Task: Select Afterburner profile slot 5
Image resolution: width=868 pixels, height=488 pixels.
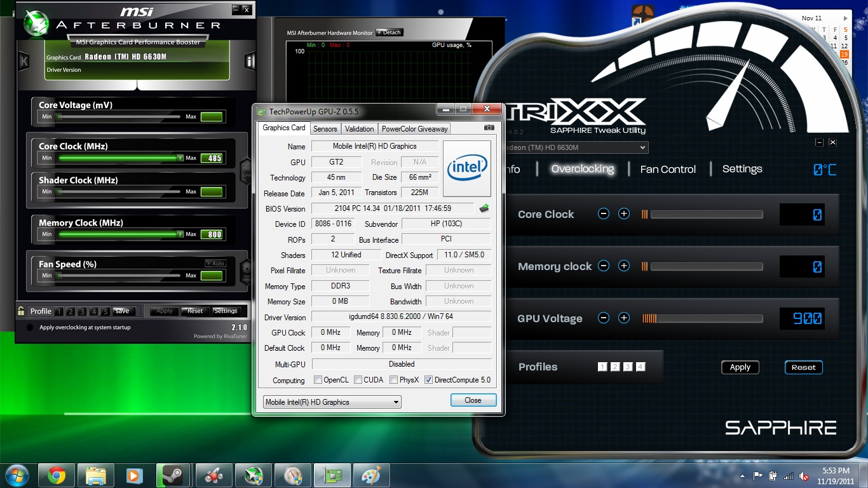Action: pos(105,311)
